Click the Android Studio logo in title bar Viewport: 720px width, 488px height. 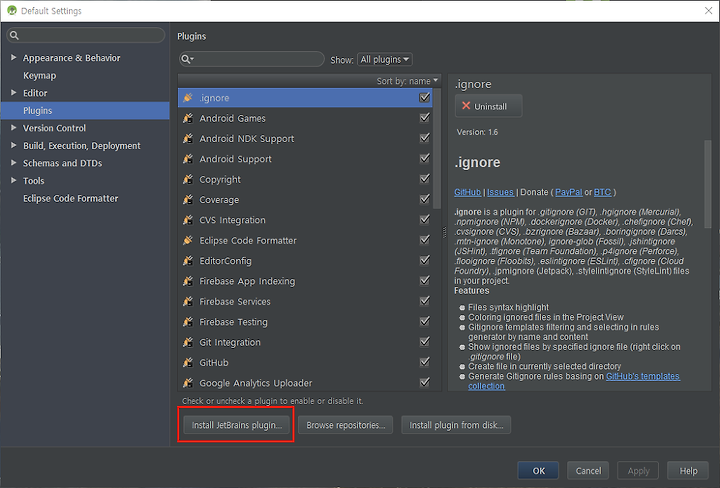pyautogui.click(x=11, y=10)
